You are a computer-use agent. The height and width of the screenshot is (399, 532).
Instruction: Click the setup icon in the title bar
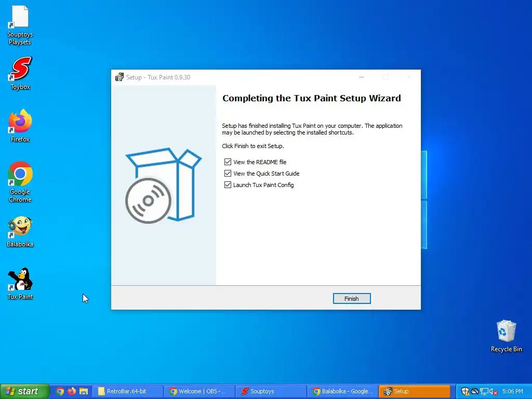pos(119,77)
